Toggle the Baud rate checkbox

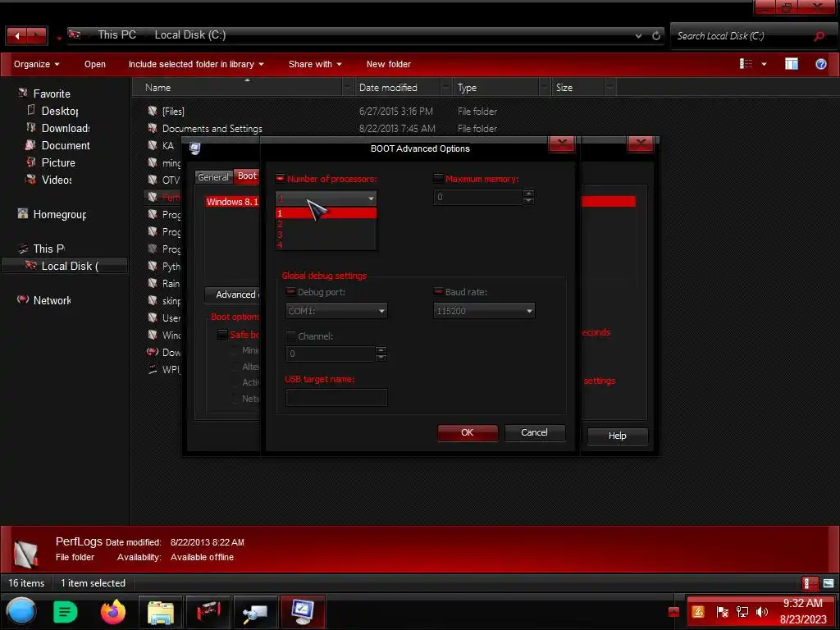438,291
